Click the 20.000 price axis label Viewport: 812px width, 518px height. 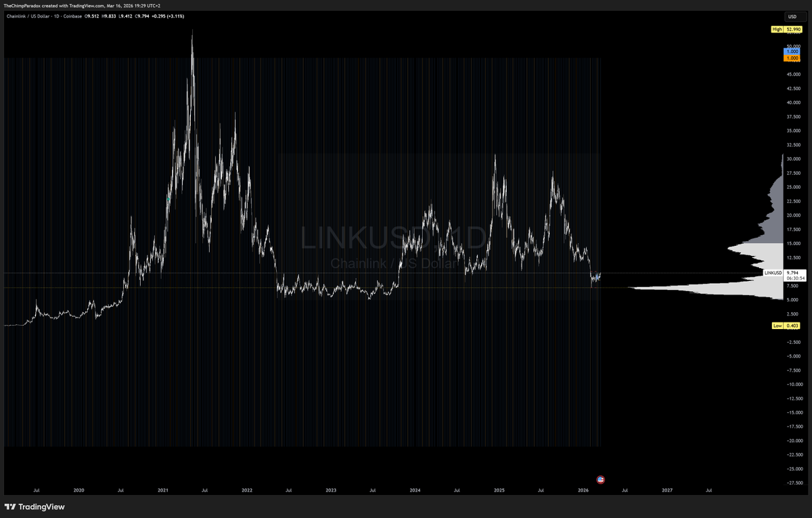click(792, 215)
